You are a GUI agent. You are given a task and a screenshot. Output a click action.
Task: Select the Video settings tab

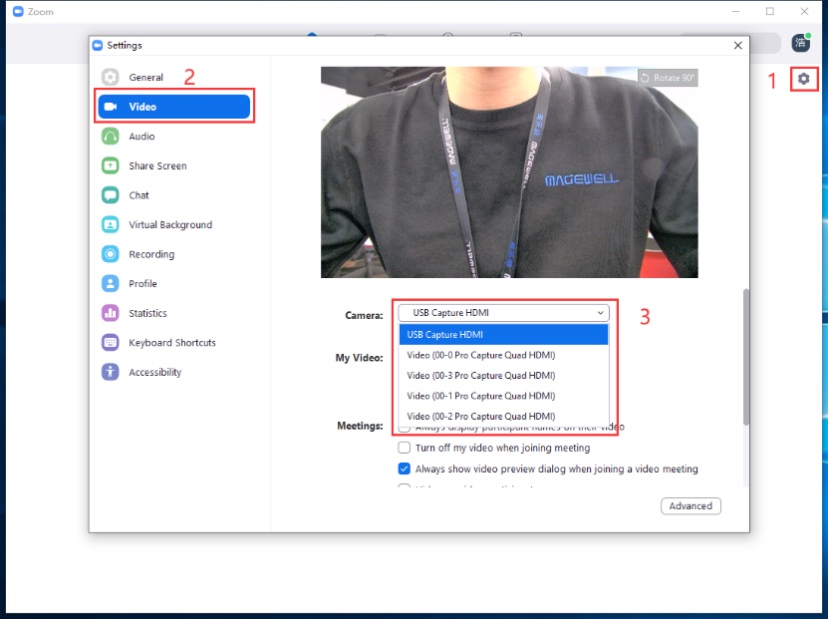pos(174,107)
